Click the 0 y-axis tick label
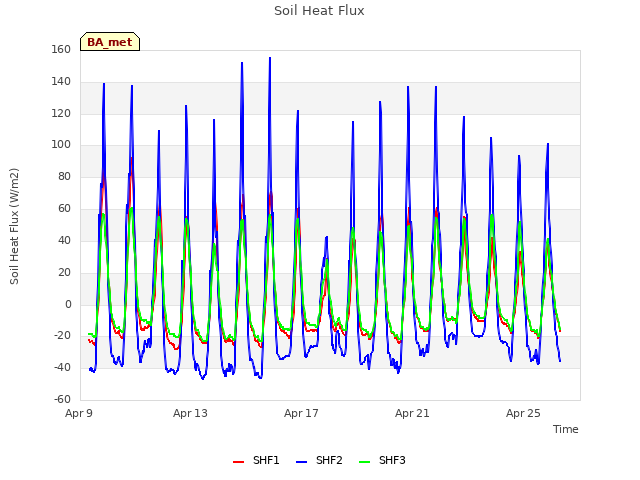 point(68,304)
